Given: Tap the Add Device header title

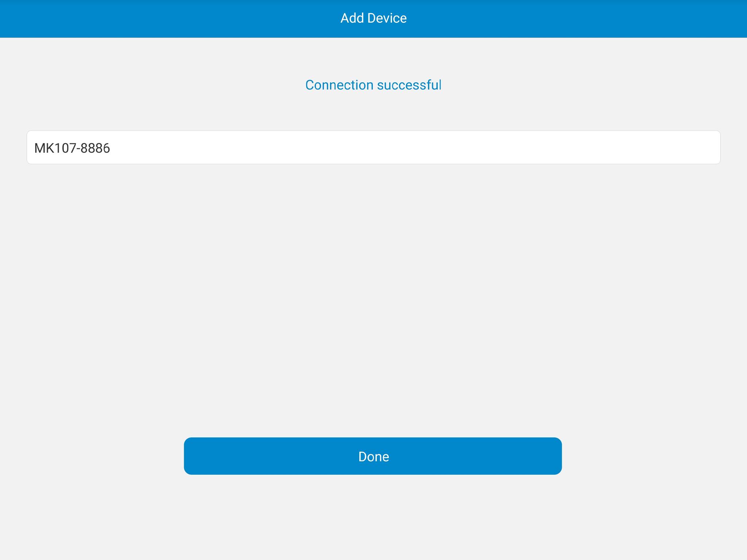Looking at the screenshot, I should click(373, 18).
